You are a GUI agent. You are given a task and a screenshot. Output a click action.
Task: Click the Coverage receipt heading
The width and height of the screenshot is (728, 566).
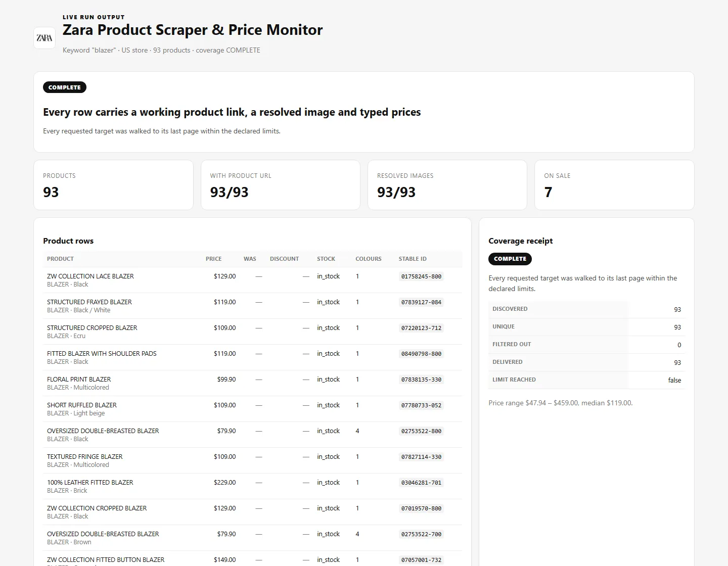click(521, 241)
